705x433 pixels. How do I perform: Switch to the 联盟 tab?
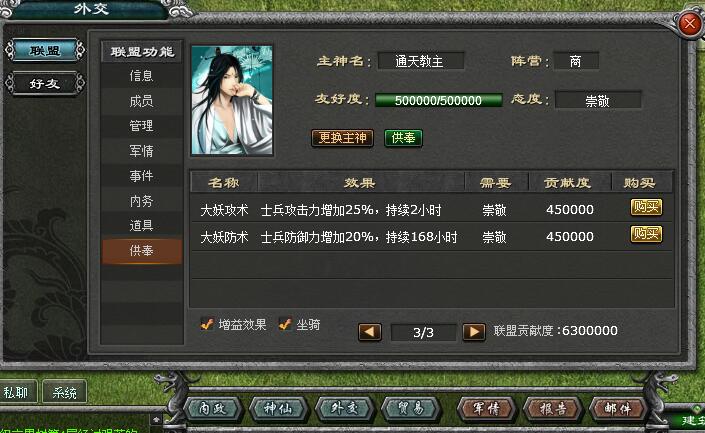tap(45, 50)
